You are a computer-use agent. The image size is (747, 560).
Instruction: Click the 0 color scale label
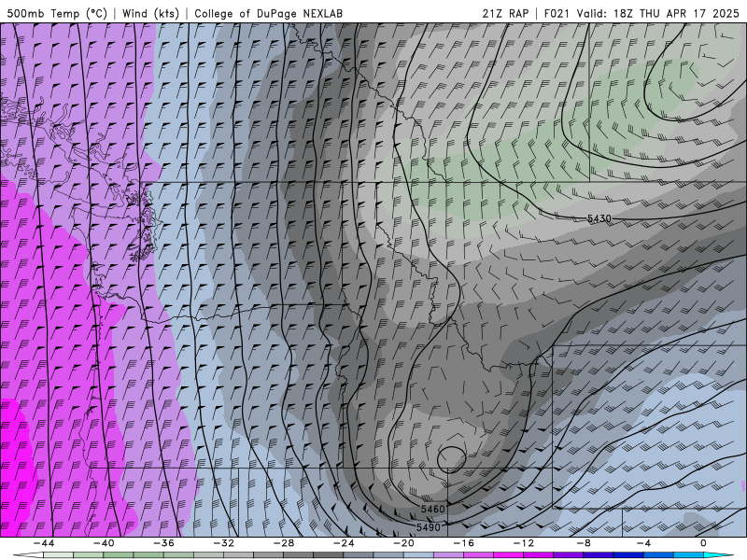(704, 543)
